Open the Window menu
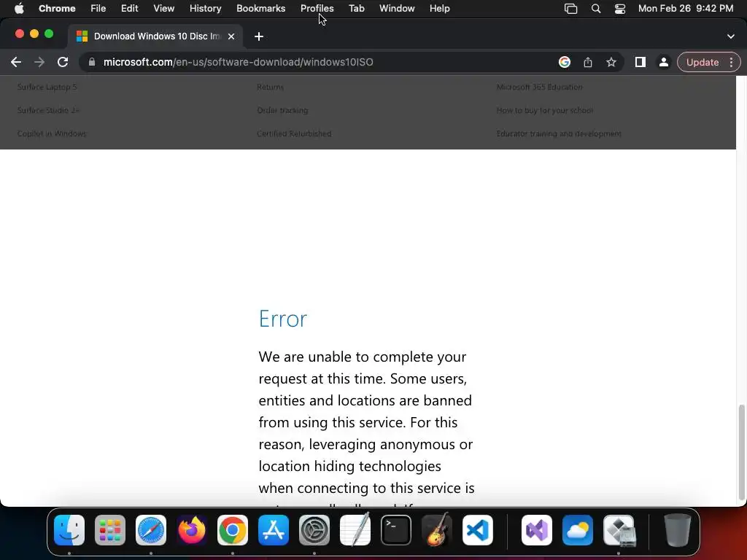This screenshot has height=560, width=747. (x=397, y=9)
